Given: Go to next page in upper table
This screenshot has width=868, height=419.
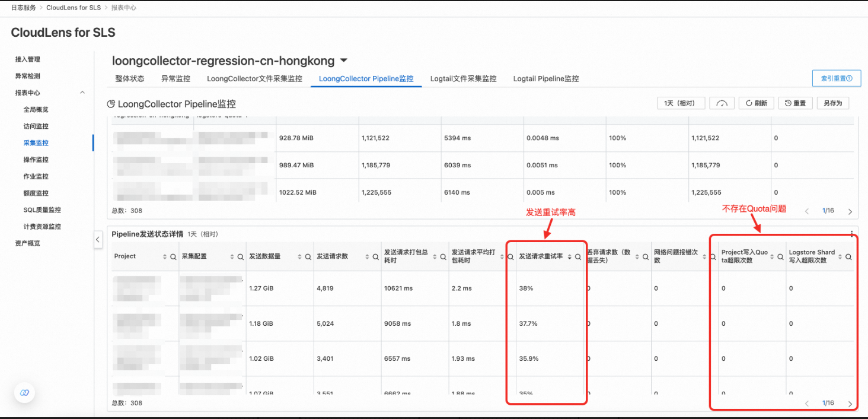Looking at the screenshot, I should pos(850,211).
